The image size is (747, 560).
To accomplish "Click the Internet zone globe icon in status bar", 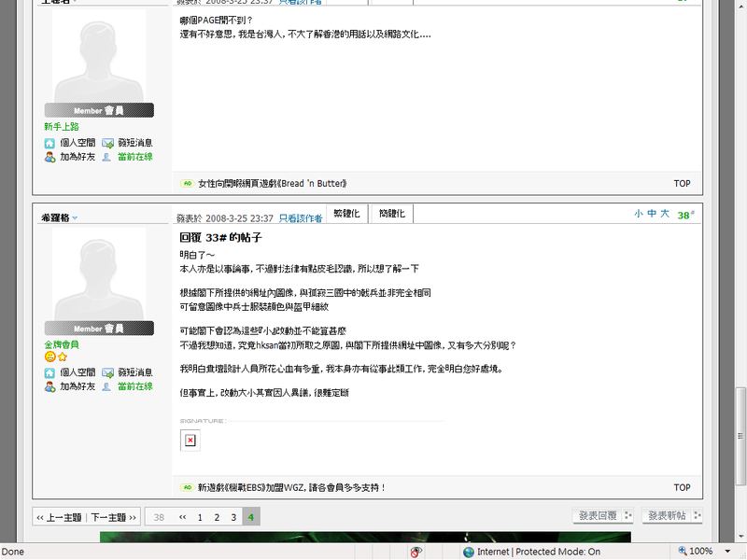I will point(469,552).
